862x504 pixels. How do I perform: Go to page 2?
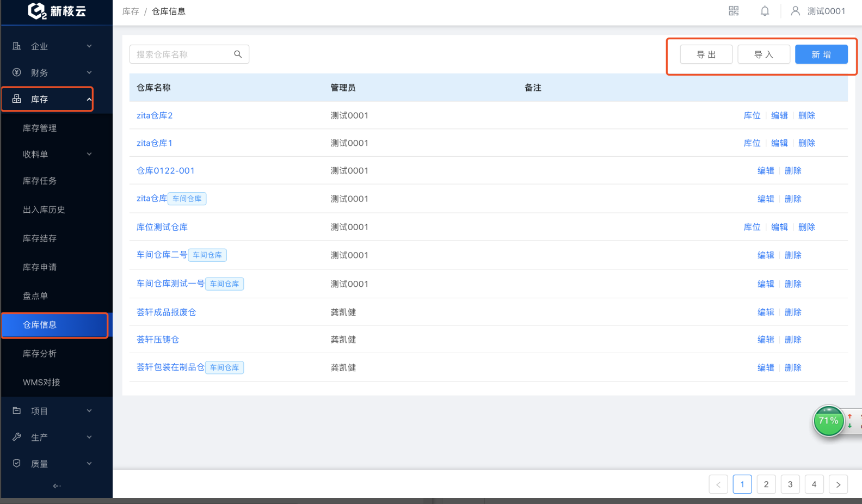(766, 484)
